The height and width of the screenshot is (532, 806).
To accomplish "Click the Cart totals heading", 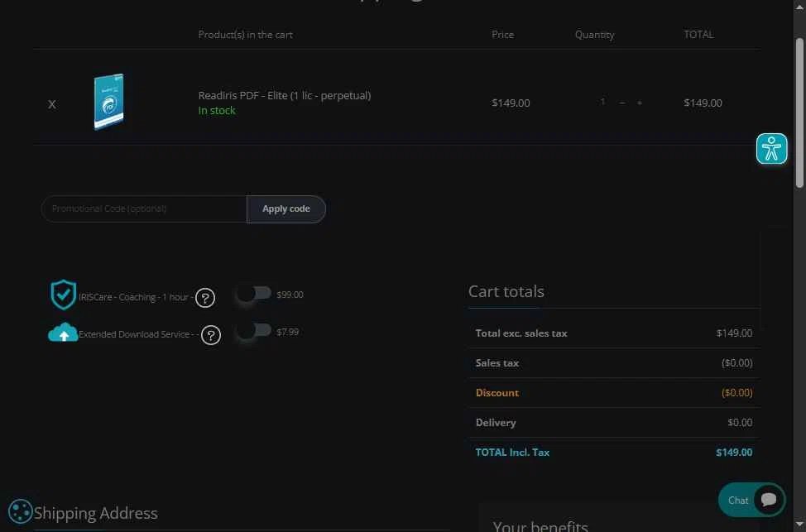I will point(506,291).
